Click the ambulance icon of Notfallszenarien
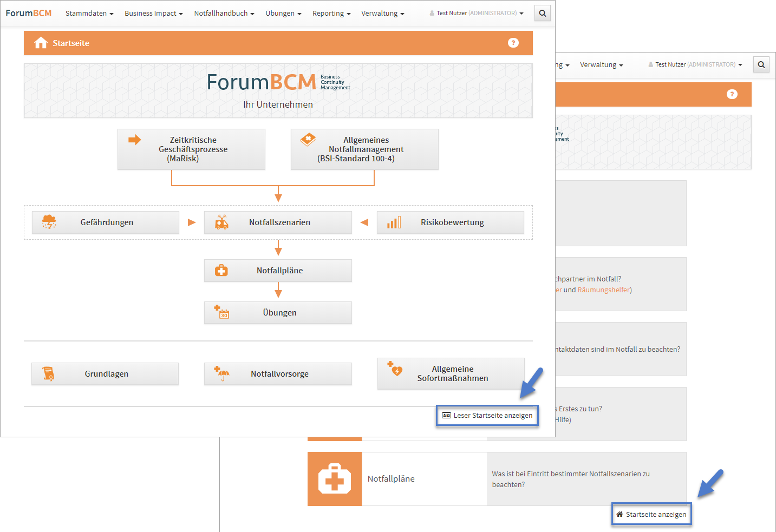 tap(221, 222)
